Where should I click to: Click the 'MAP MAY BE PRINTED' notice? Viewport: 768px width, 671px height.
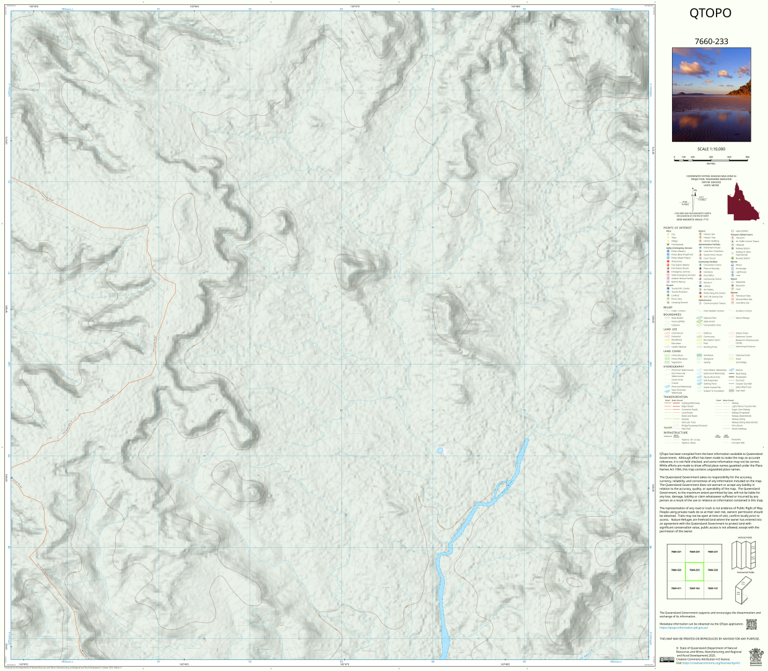click(x=709, y=639)
